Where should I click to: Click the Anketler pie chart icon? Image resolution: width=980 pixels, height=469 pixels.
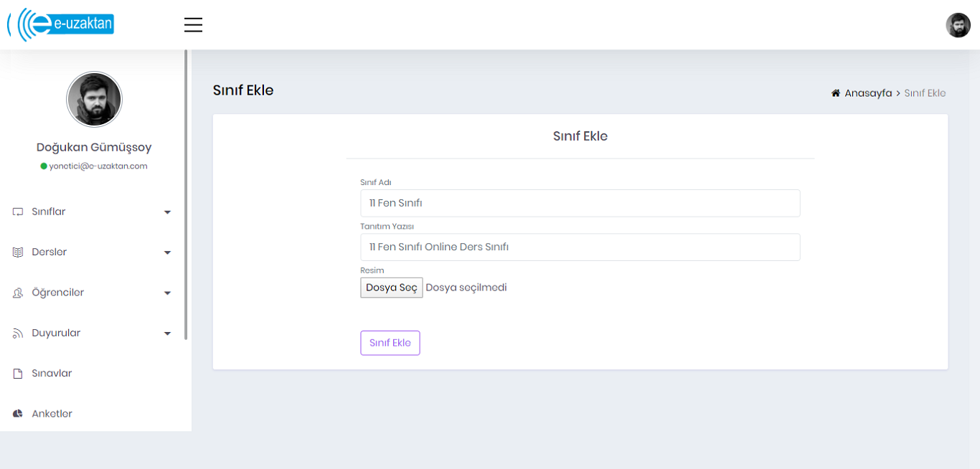[x=18, y=414]
